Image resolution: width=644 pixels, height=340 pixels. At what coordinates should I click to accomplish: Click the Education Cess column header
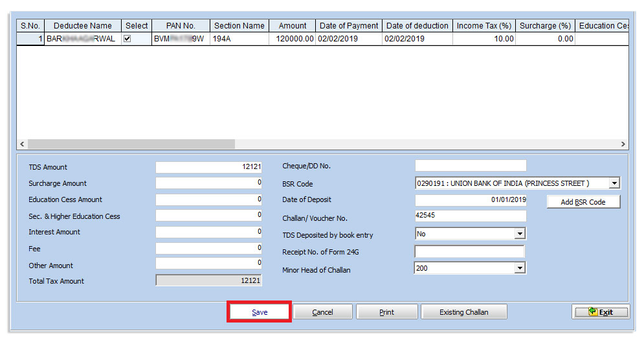point(602,25)
